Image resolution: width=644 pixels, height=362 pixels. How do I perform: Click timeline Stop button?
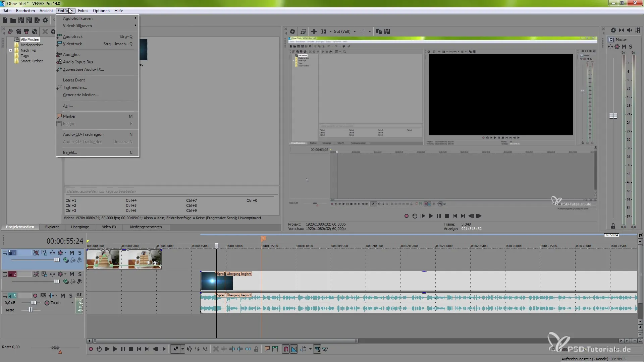pyautogui.click(x=131, y=349)
